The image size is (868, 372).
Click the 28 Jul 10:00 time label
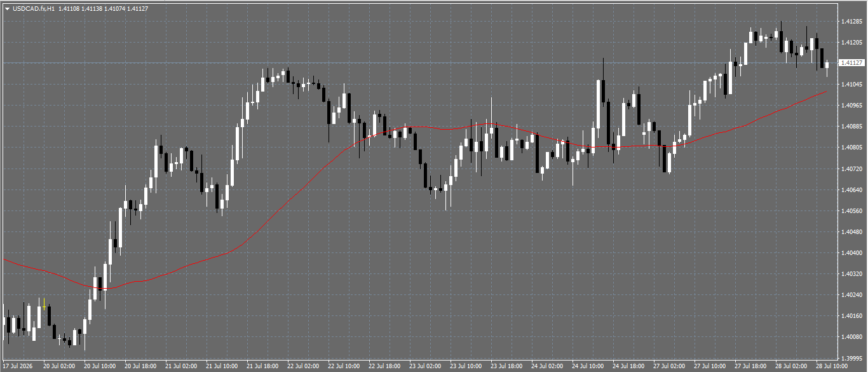[832, 367]
